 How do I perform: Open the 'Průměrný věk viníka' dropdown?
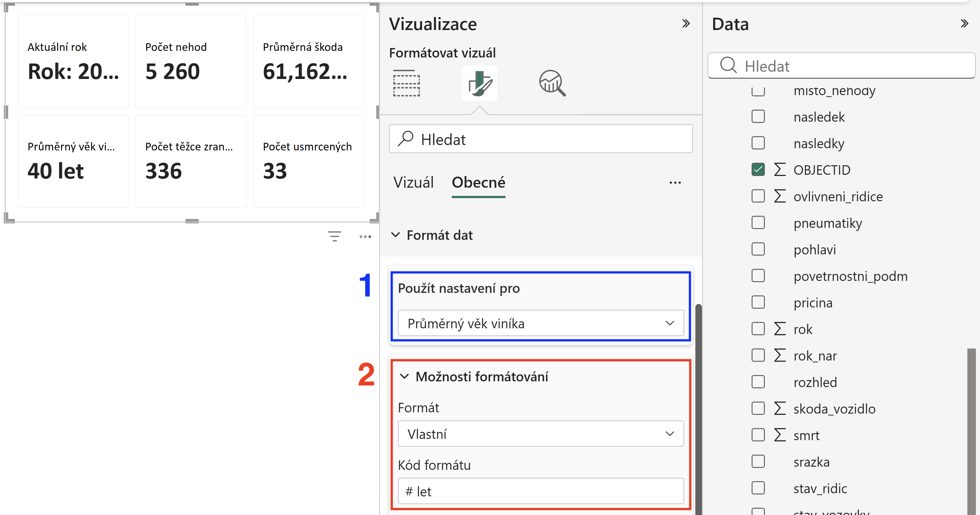(x=541, y=323)
